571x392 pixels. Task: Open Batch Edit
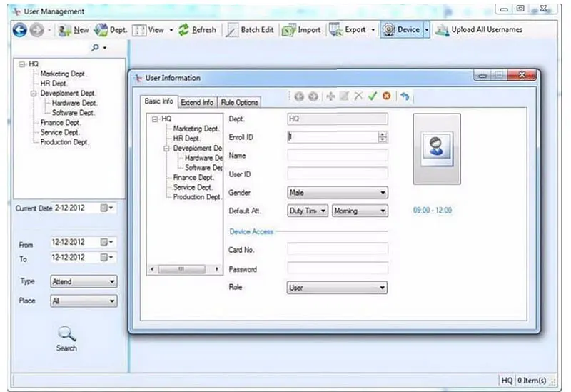250,30
